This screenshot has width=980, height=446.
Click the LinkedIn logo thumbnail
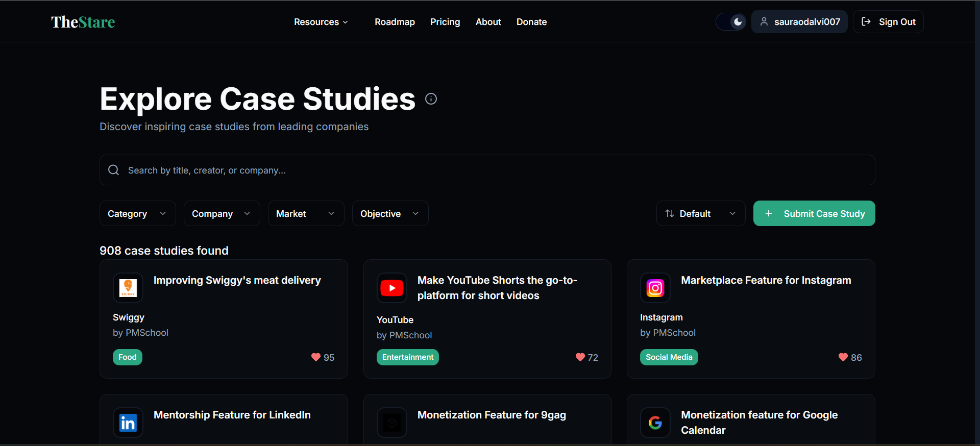tap(128, 423)
